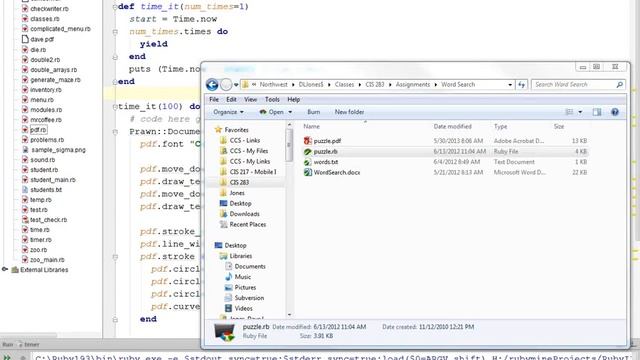Click puzzle.rb thumbnail in details pane
Viewport: 640px width, 360px height.
point(225,332)
